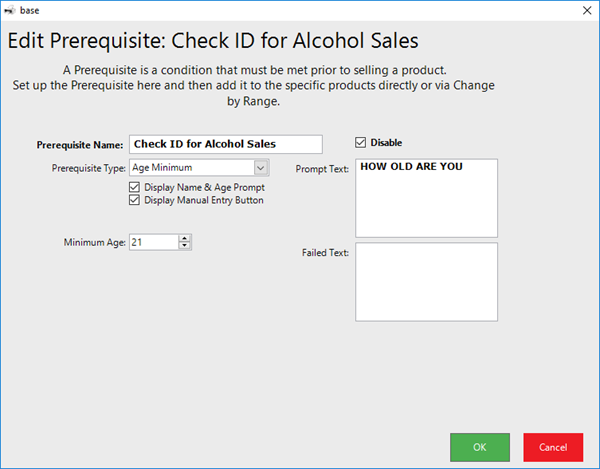Click the Prerequisite Name label
The width and height of the screenshot is (600, 469).
pyautogui.click(x=80, y=145)
